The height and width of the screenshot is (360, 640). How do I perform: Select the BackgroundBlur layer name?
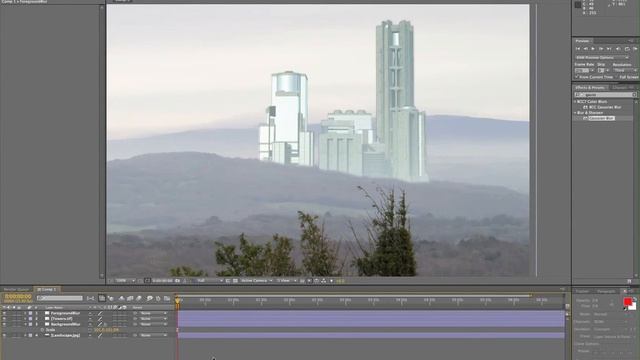click(65, 324)
